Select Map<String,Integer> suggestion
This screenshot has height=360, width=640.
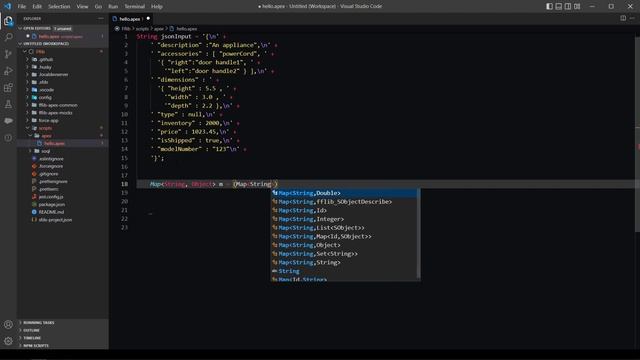[x=344, y=219]
